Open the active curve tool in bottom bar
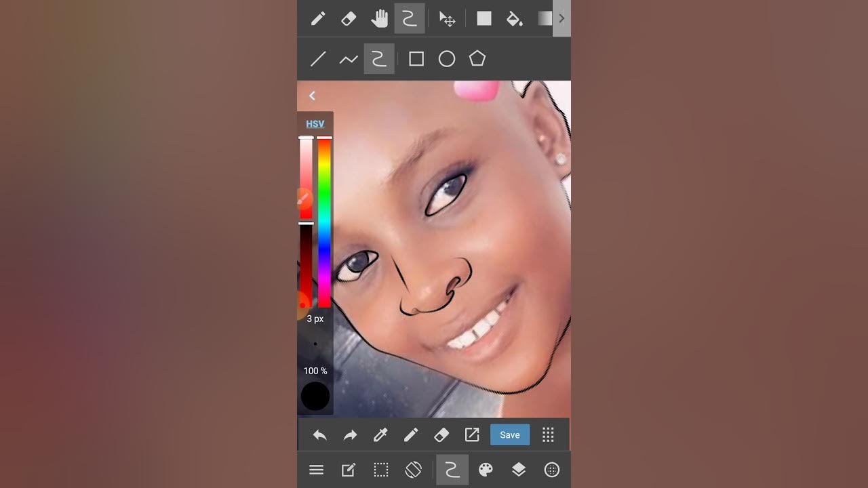 click(x=452, y=470)
